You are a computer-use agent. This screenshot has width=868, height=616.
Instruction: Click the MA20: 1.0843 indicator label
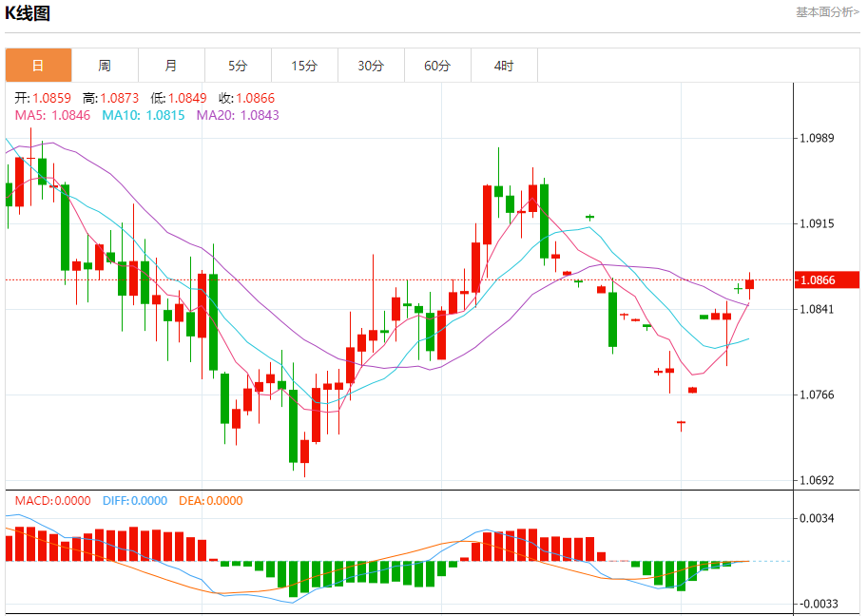point(238,115)
